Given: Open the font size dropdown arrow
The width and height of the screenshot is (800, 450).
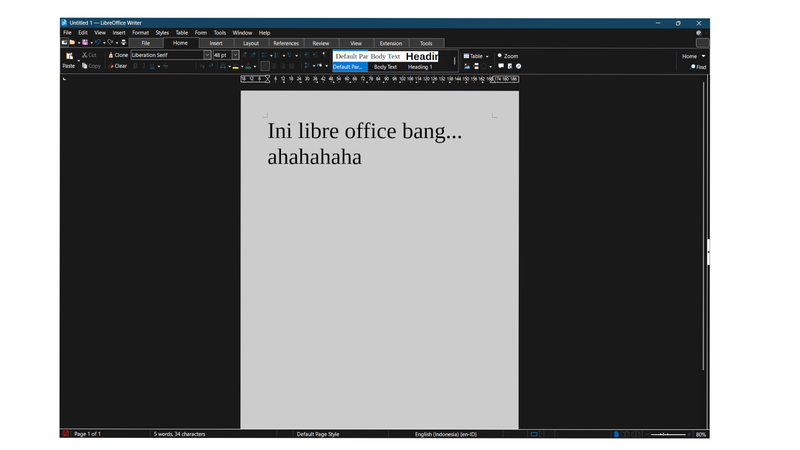Looking at the screenshot, I should click(235, 55).
